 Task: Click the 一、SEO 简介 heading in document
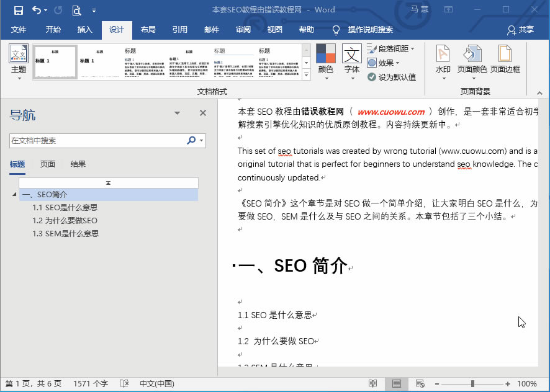[x=293, y=265]
